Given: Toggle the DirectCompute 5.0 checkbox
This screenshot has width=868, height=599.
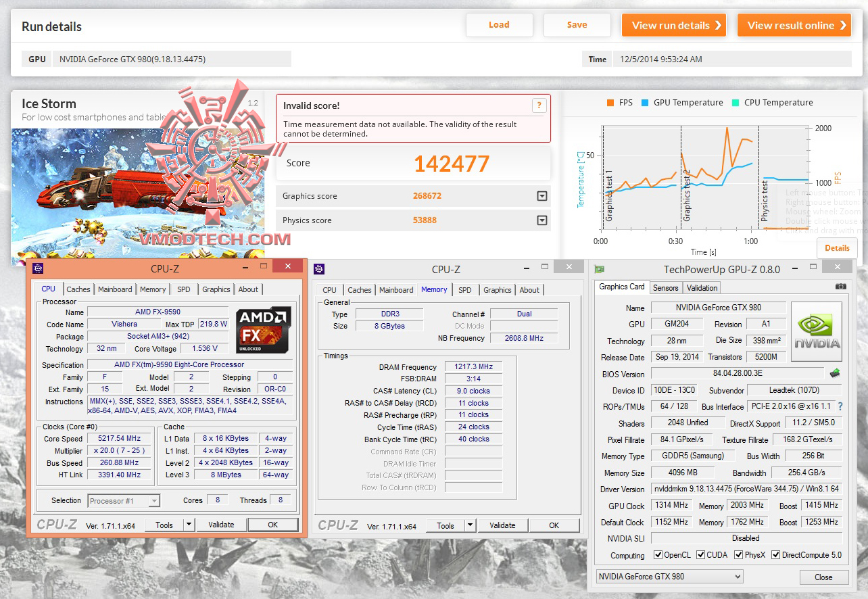Looking at the screenshot, I should click(776, 555).
